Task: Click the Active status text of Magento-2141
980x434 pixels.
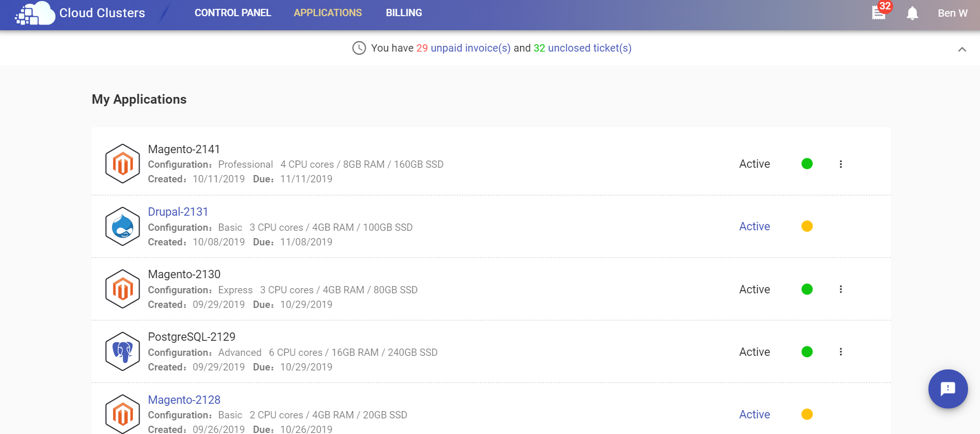Action: (x=755, y=164)
